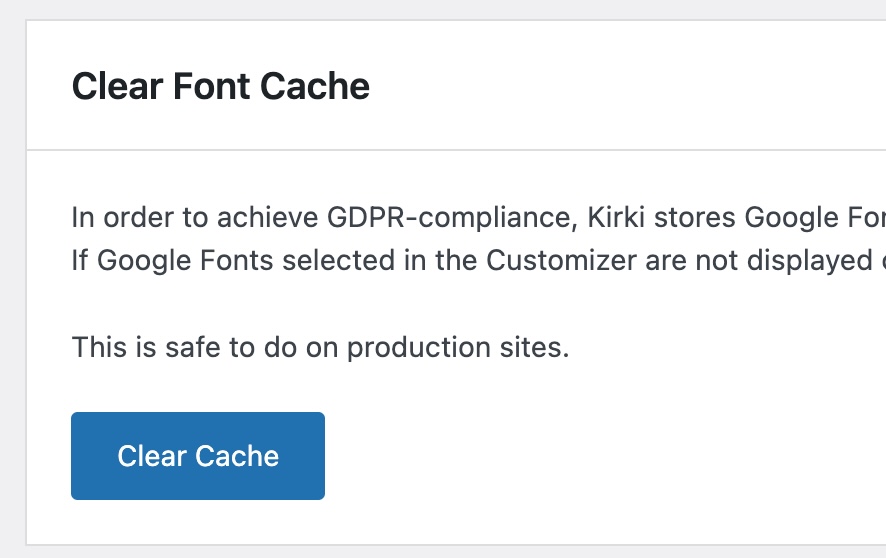Click the Clear Cache button
This screenshot has height=558, width=886.
pyautogui.click(x=198, y=456)
